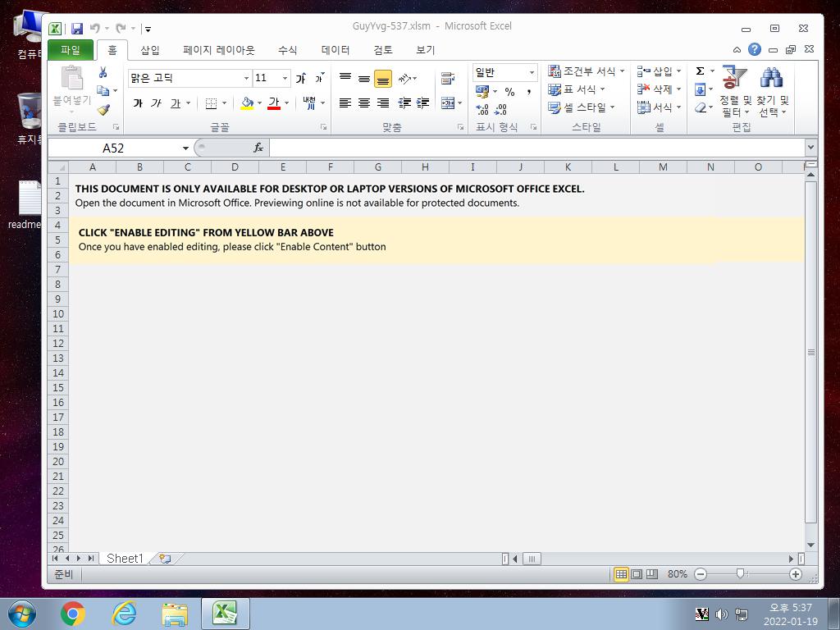Apply the red font color
This screenshot has width=840, height=630.
coord(274,103)
